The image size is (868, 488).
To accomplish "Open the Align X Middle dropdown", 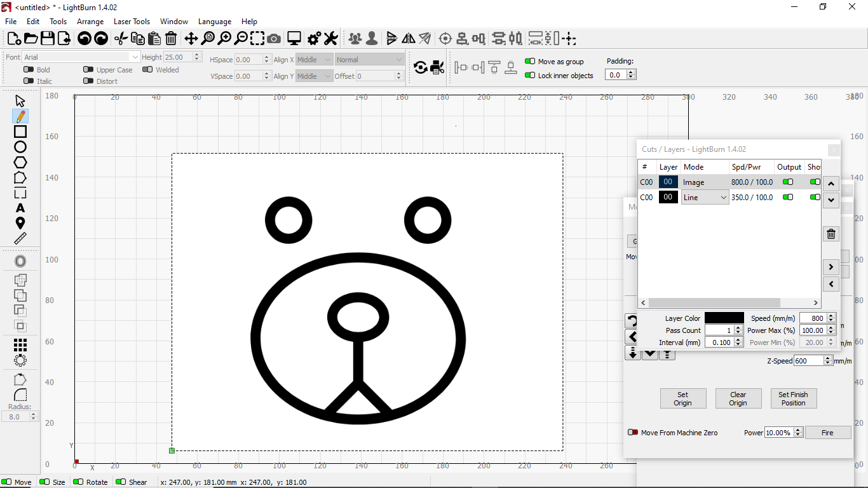I will click(315, 60).
